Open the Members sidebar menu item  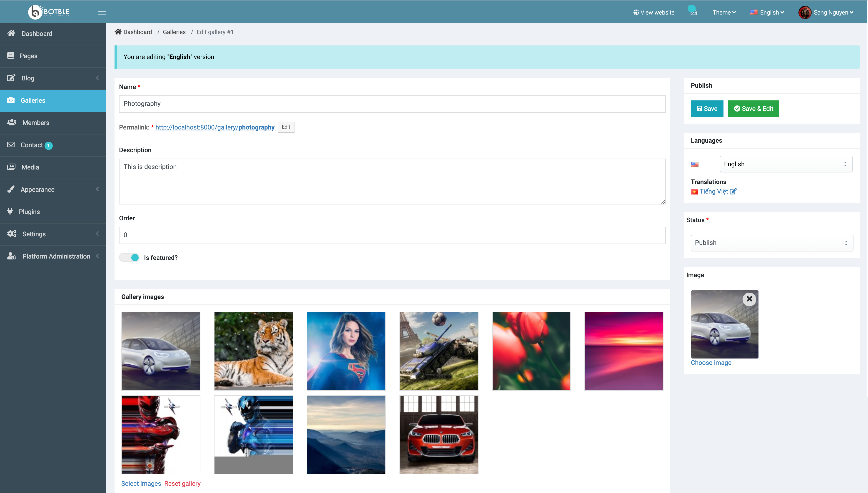click(35, 123)
